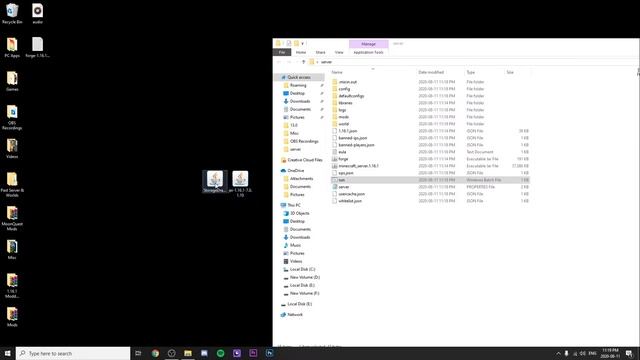The height and width of the screenshot is (360, 640).
Task: Open the Quick Access toolbar dropdown
Action: [302, 43]
